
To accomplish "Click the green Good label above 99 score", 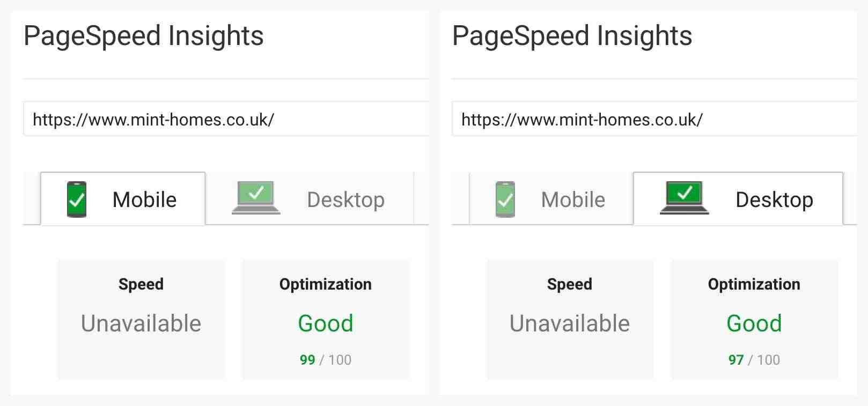I will pos(326,323).
